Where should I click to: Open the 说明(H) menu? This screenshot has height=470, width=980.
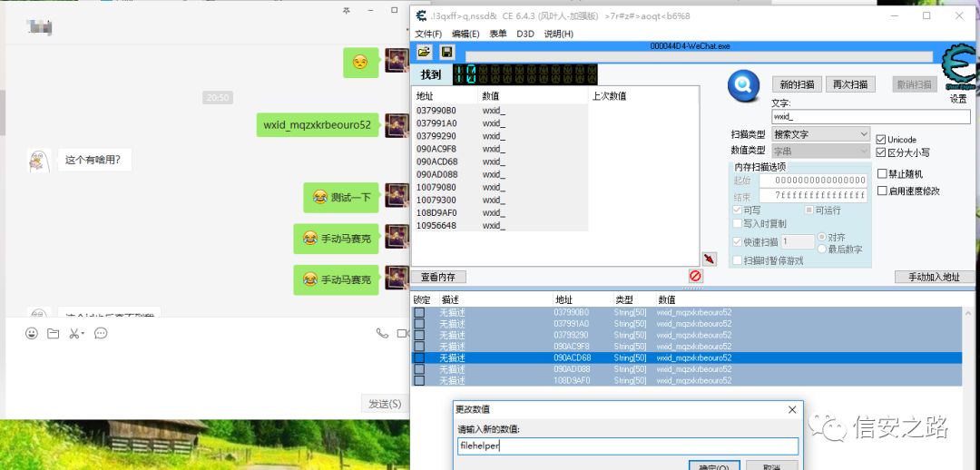click(x=559, y=34)
